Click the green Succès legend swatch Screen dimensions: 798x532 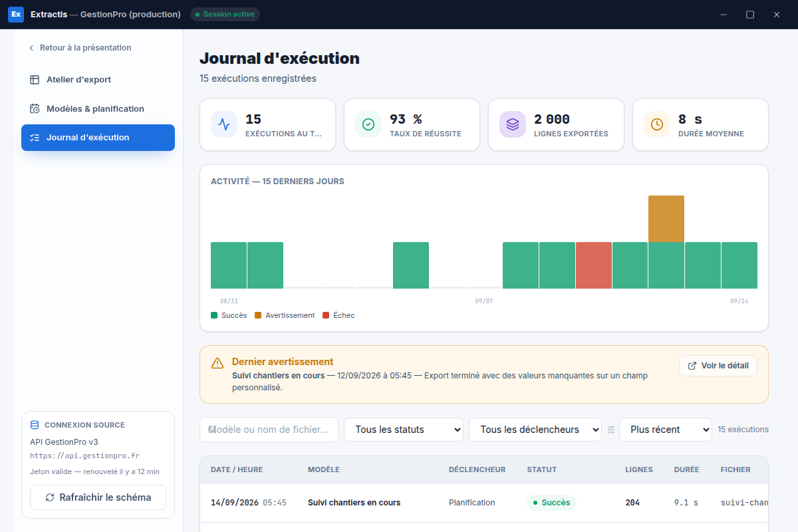(x=214, y=315)
